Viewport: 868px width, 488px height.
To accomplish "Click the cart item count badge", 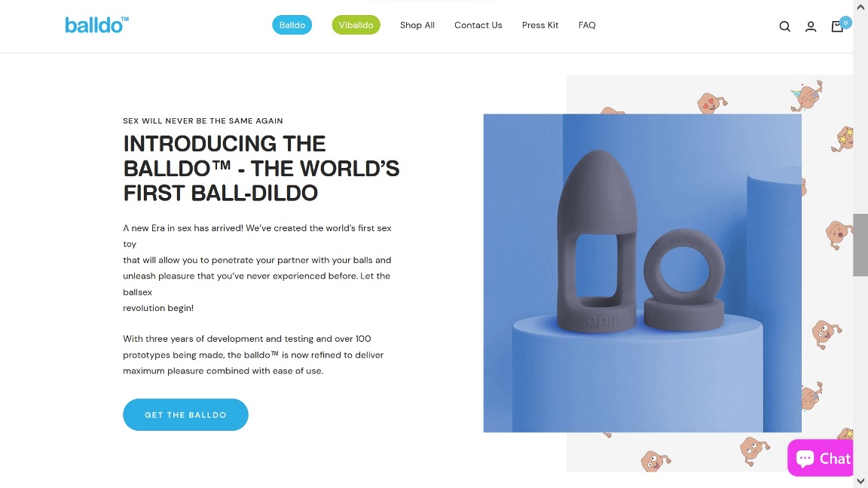I will click(x=845, y=23).
